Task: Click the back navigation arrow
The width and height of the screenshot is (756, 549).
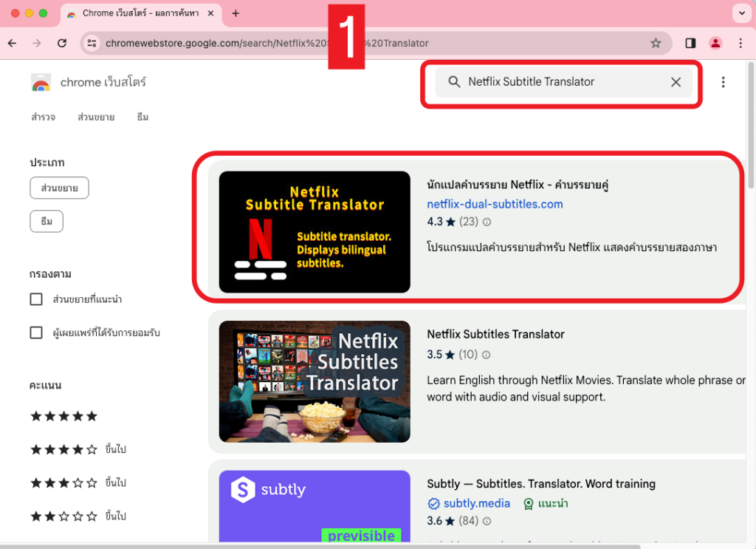Action: [12, 43]
